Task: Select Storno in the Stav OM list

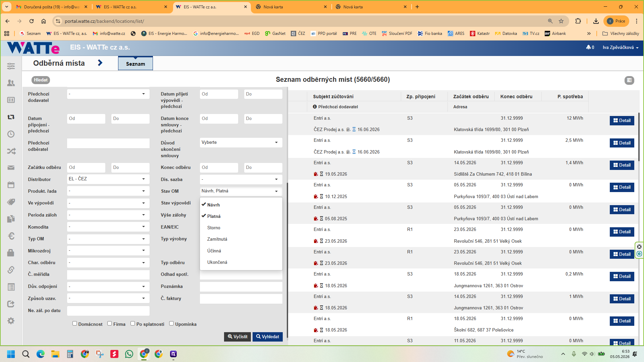Action: click(x=214, y=228)
